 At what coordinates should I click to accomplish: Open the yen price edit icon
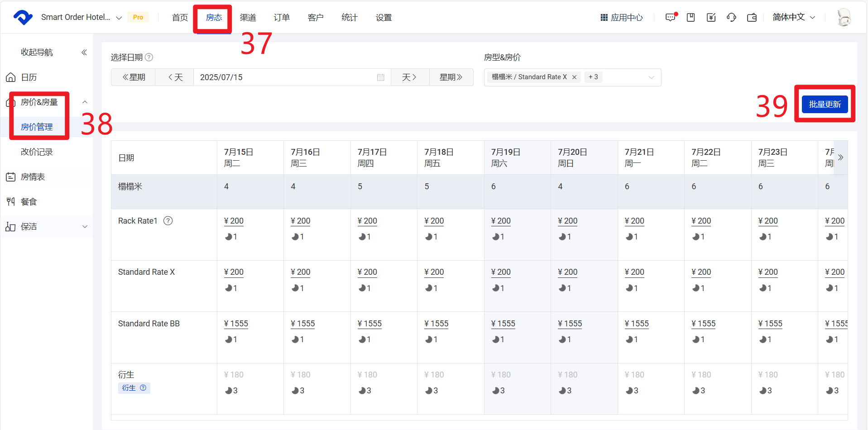click(711, 18)
